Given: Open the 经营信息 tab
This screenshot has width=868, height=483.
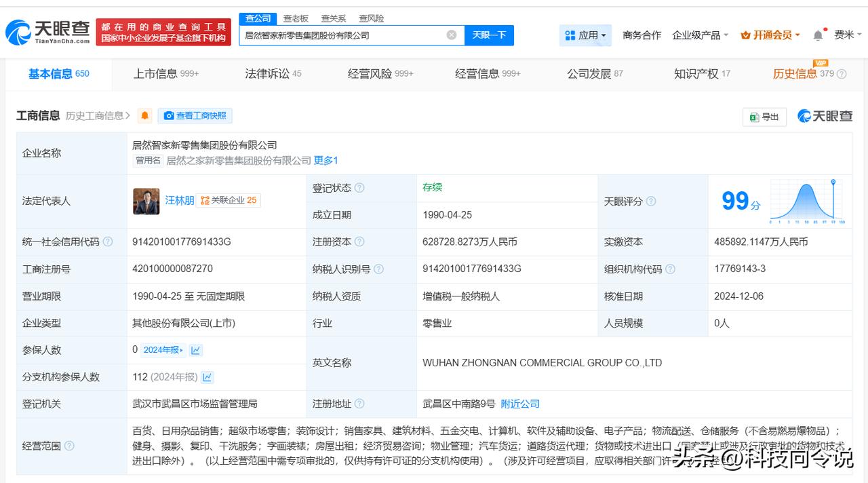Looking at the screenshot, I should 488,74.
